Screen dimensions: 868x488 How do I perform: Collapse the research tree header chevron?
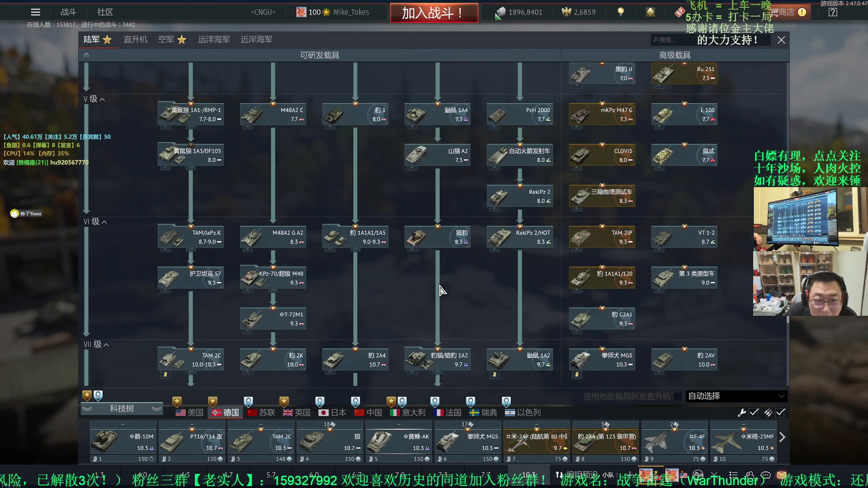click(x=86, y=55)
